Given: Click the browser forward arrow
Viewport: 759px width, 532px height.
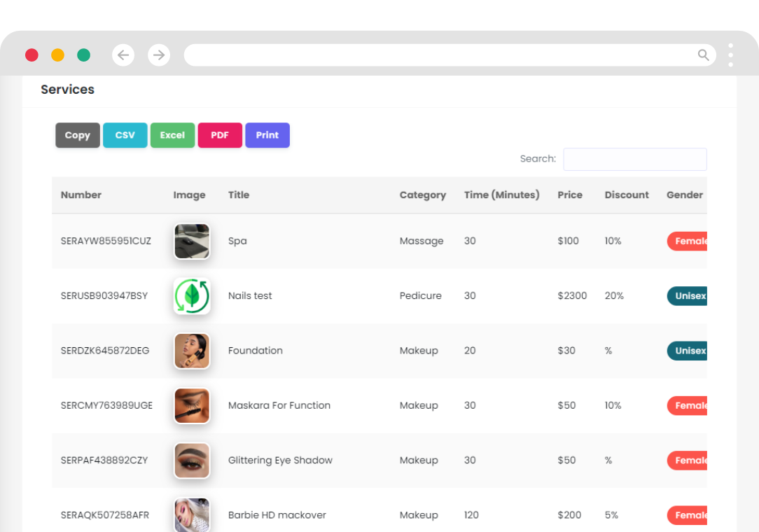Looking at the screenshot, I should pos(159,55).
